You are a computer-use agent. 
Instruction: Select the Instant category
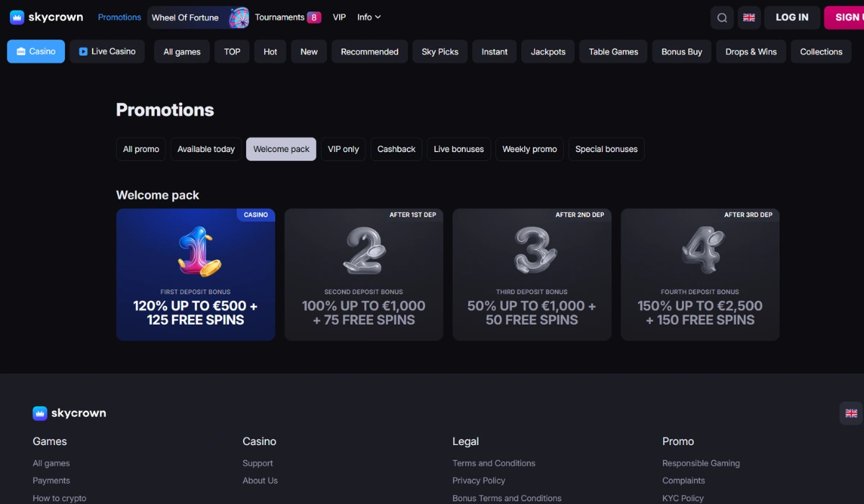pyautogui.click(x=495, y=52)
